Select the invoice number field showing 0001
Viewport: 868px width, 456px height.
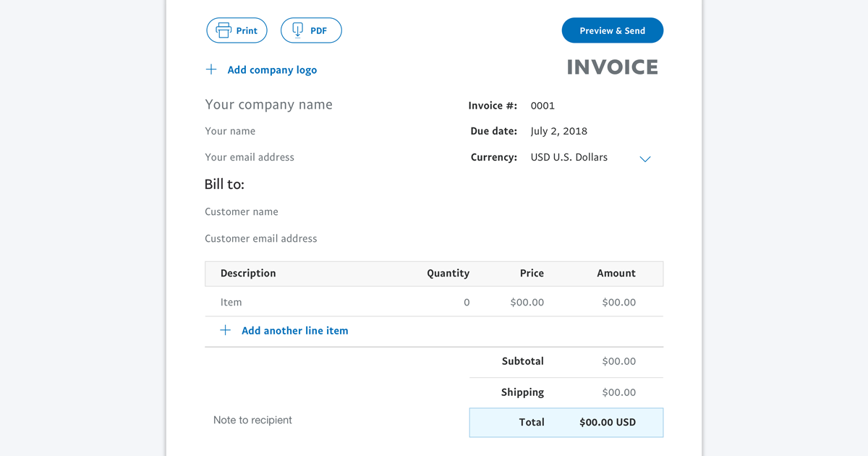pyautogui.click(x=542, y=105)
